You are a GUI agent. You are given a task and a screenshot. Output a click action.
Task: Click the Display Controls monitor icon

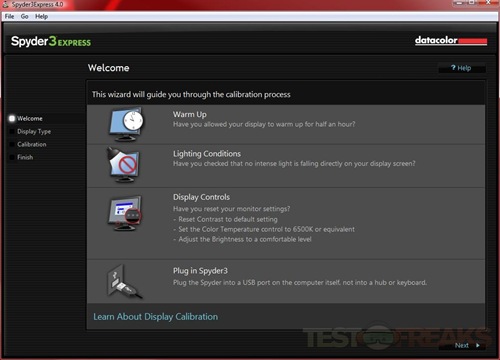pyautogui.click(x=124, y=213)
